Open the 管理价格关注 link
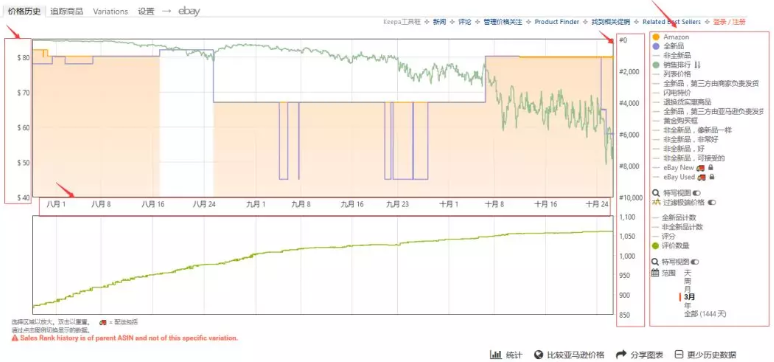This screenshot has width=774, height=362. [x=503, y=22]
